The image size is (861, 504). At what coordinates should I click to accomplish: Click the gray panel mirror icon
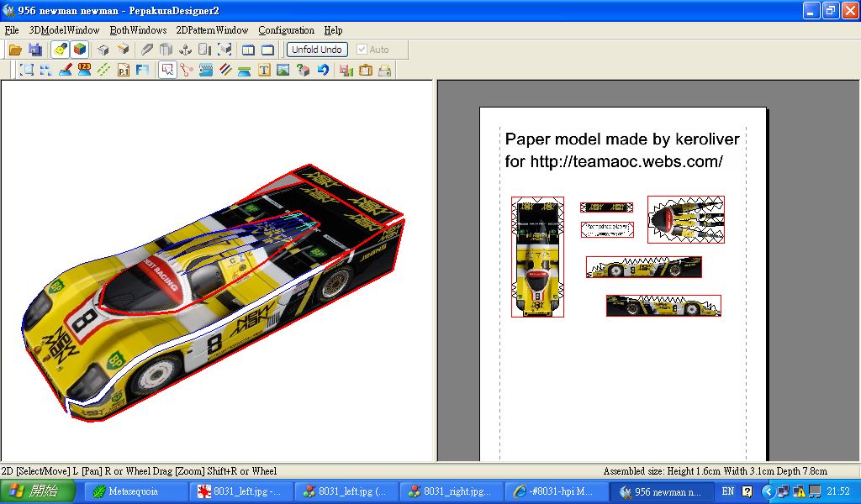tap(205, 50)
